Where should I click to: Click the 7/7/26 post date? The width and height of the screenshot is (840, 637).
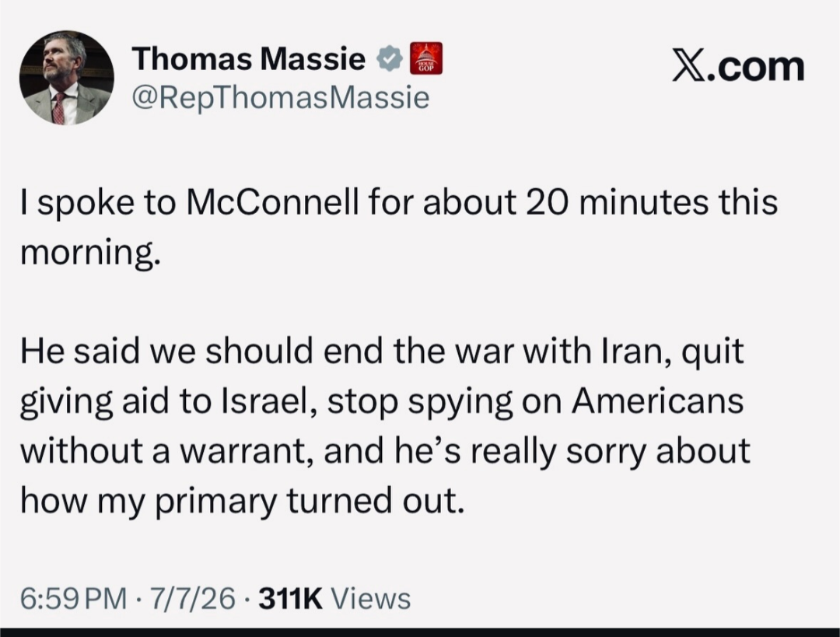coord(193,599)
